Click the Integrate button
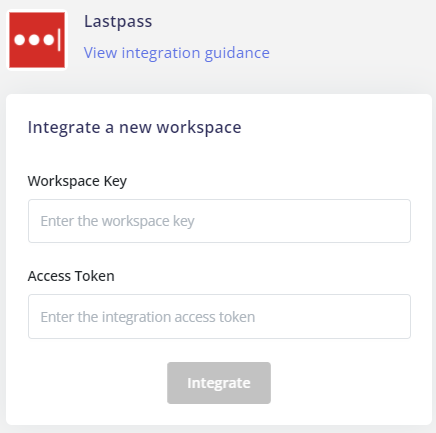Image resolution: width=436 pixels, height=433 pixels. pos(219,383)
